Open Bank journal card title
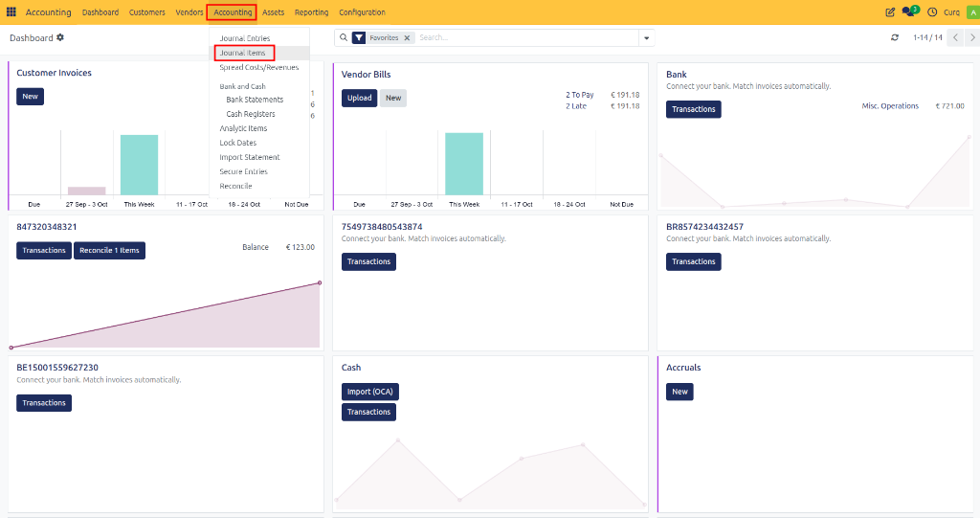980x518 pixels. 677,74
